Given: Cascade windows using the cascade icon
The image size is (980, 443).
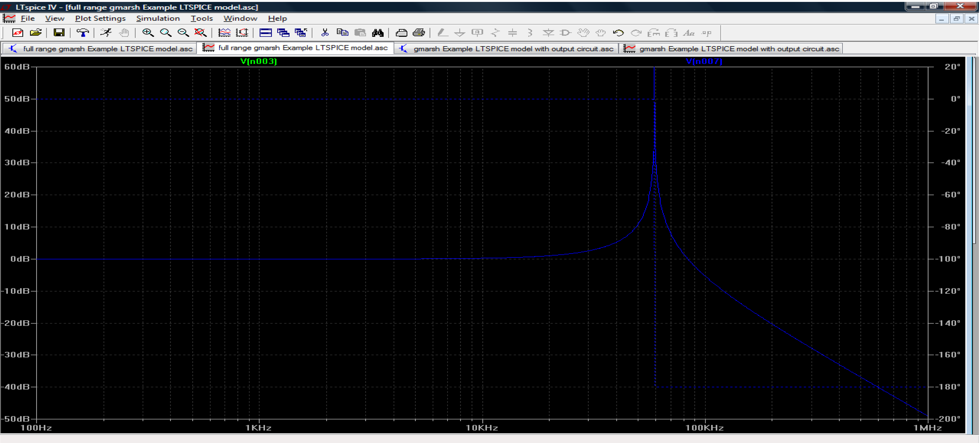Looking at the screenshot, I should point(283,33).
